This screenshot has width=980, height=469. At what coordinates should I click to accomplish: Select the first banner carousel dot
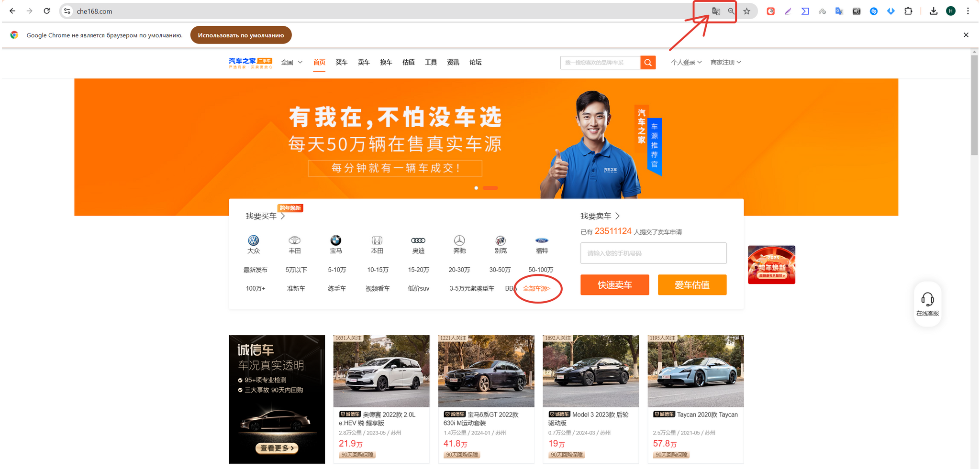pyautogui.click(x=476, y=188)
